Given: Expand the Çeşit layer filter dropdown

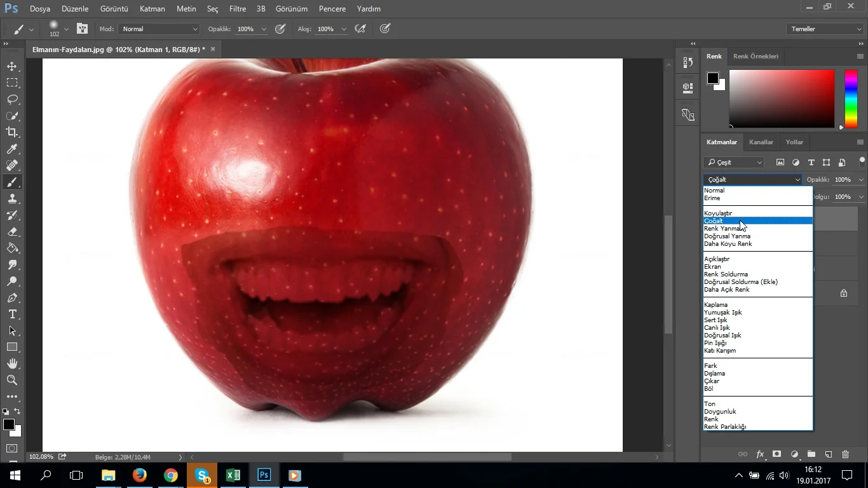Looking at the screenshot, I should [735, 163].
